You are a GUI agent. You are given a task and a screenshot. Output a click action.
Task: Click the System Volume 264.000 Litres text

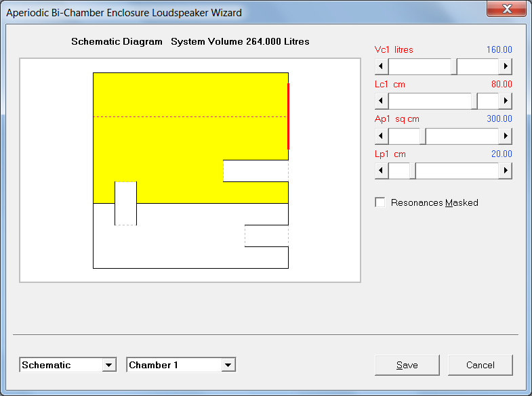(240, 42)
